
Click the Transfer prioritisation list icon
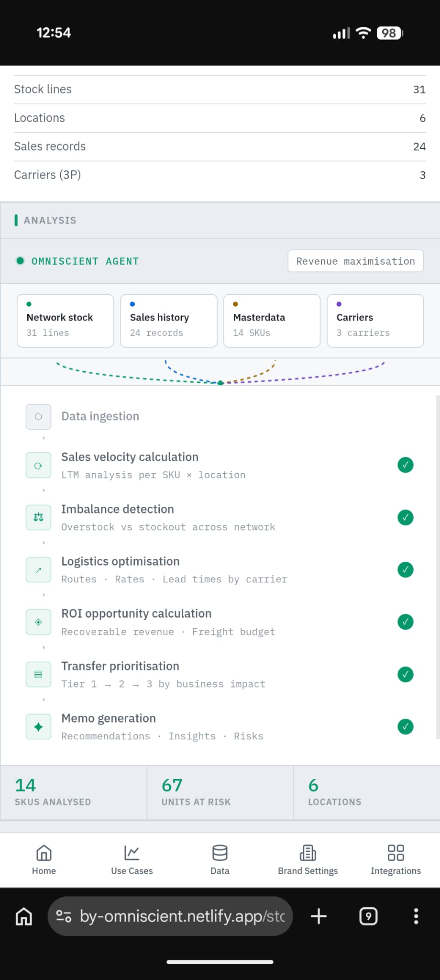(x=38, y=674)
